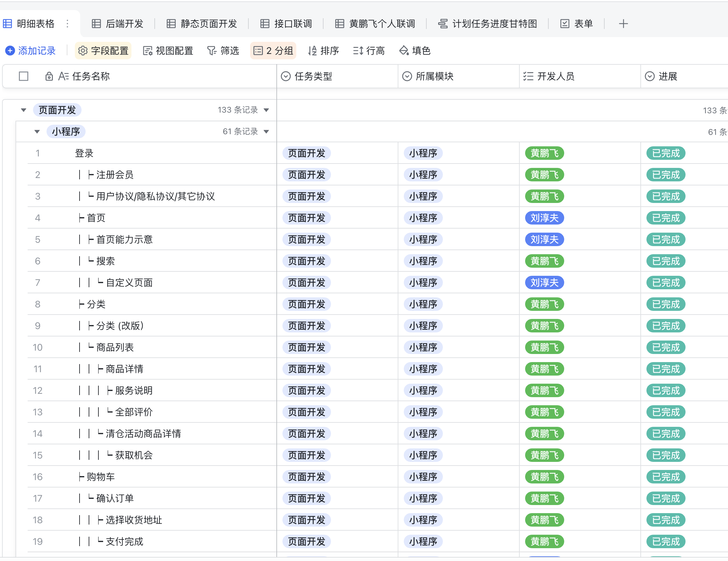Click the 字段配置 gear icon

[83, 51]
